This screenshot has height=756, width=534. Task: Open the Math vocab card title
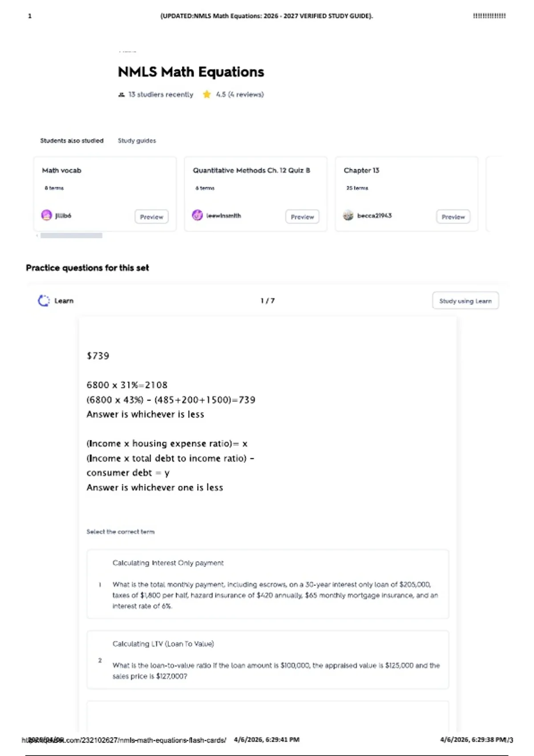(62, 170)
